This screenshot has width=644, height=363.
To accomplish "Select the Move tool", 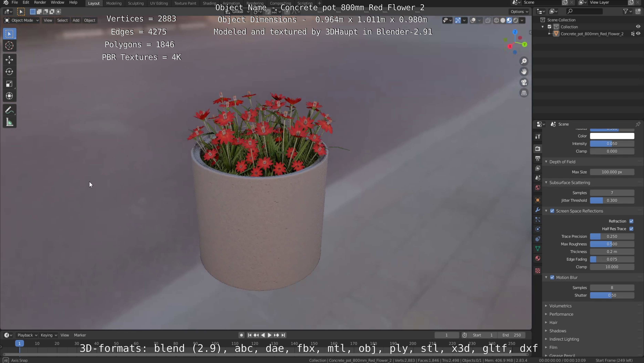I will point(9,60).
